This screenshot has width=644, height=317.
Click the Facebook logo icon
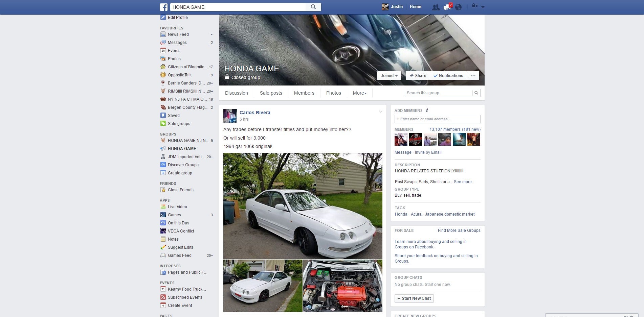tap(164, 7)
